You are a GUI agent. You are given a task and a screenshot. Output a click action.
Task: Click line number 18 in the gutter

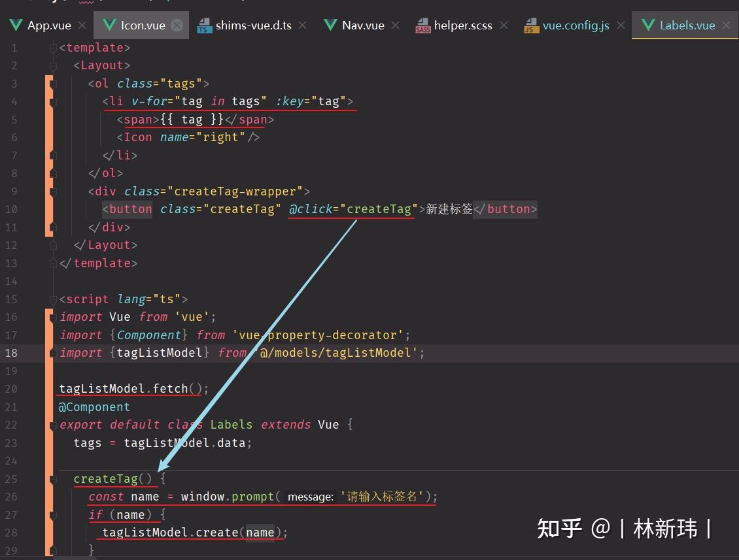(x=11, y=353)
